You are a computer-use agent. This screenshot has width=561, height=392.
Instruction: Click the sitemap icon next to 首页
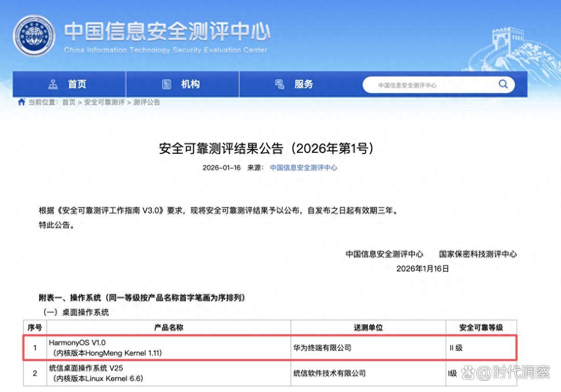[x=53, y=85]
